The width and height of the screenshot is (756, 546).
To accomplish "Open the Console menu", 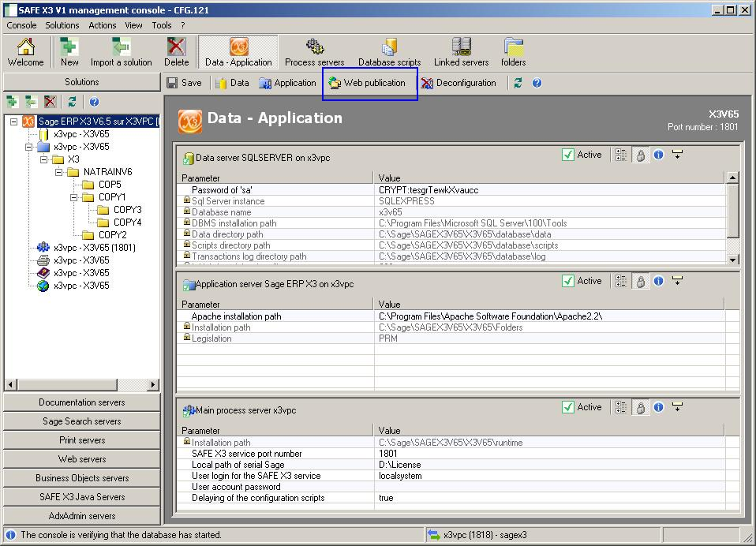I will pyautogui.click(x=21, y=25).
